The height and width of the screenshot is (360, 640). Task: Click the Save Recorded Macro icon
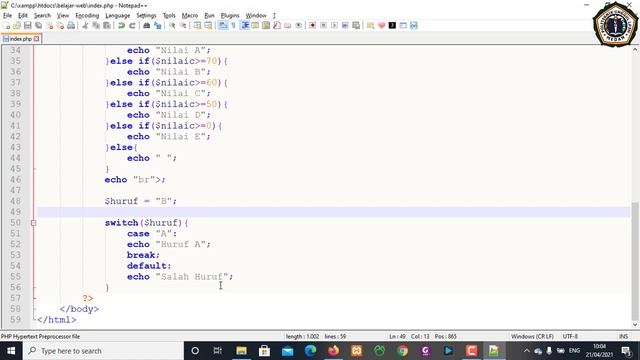point(356,25)
